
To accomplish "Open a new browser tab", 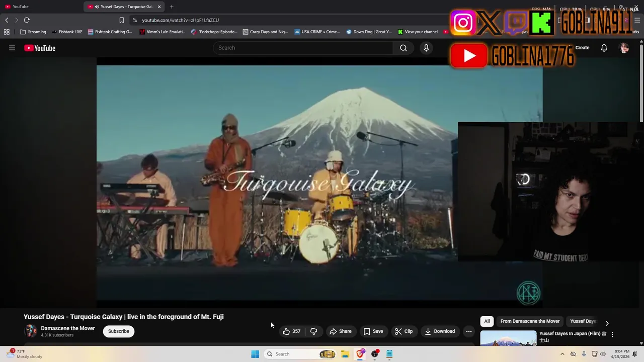I will click(x=172, y=7).
